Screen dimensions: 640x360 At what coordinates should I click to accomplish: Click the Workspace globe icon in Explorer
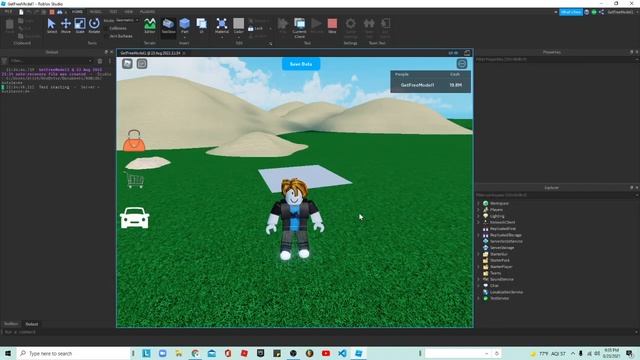486,203
